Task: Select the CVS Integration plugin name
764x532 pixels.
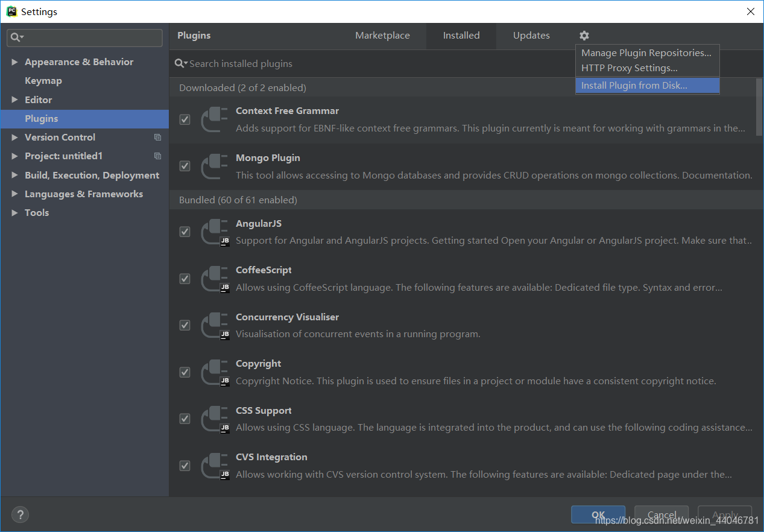Action: point(271,457)
